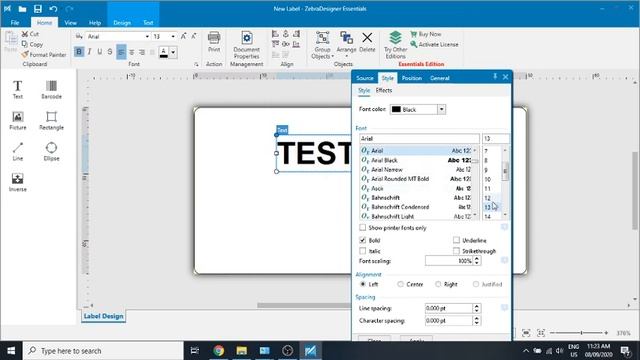The height and width of the screenshot is (360, 640).
Task: Open the File menu
Action: (15, 23)
